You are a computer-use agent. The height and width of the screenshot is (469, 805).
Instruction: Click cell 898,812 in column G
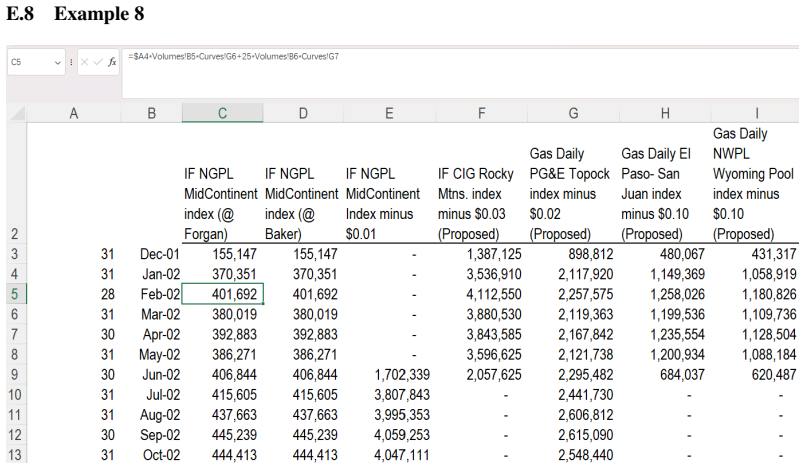pyautogui.click(x=590, y=254)
